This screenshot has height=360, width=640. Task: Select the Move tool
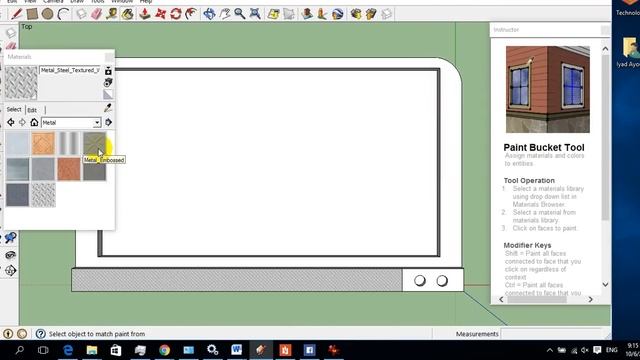click(x=160, y=14)
